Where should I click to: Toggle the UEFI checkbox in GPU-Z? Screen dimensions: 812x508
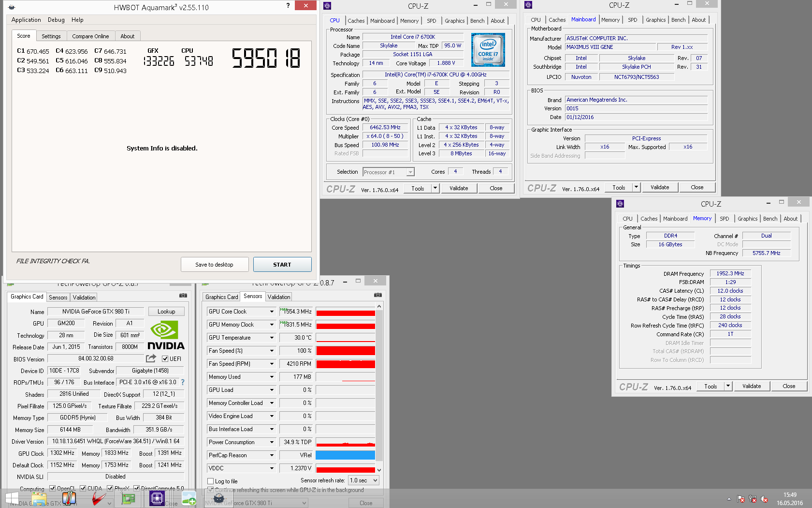(x=165, y=359)
